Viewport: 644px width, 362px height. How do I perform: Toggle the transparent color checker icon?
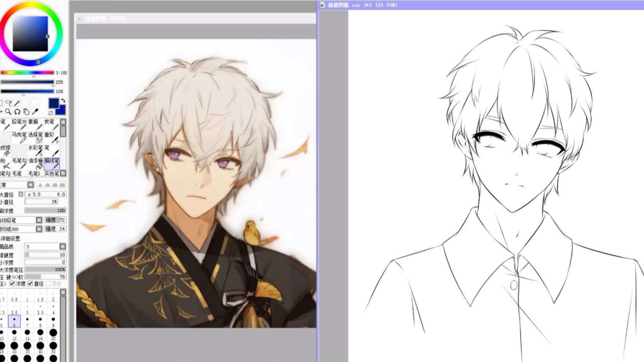[51, 113]
